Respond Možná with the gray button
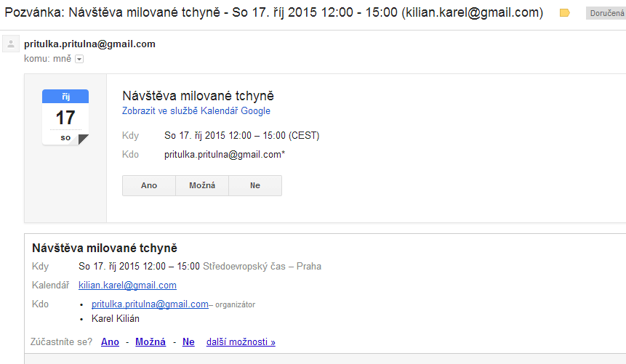 [x=202, y=185]
